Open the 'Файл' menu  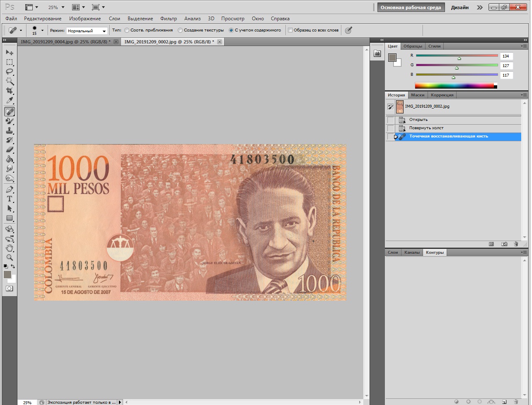click(11, 19)
